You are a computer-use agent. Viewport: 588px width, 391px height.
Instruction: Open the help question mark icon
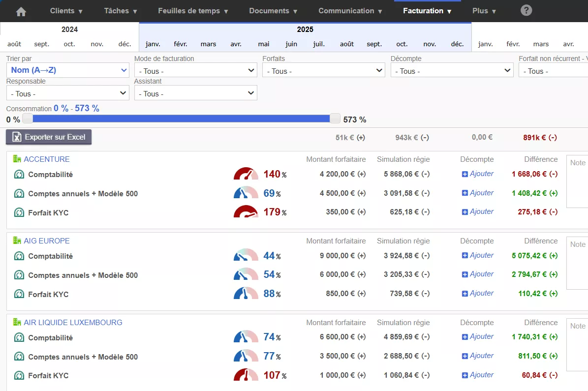pos(526,10)
